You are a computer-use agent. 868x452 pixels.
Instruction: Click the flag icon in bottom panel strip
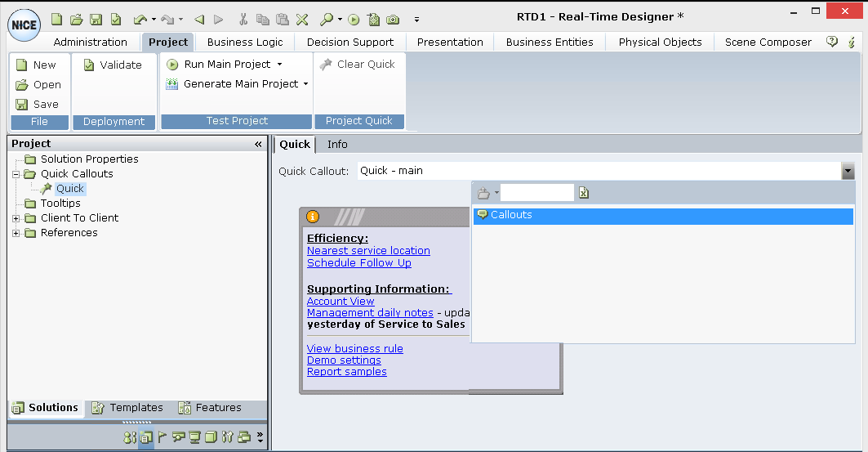(x=162, y=437)
